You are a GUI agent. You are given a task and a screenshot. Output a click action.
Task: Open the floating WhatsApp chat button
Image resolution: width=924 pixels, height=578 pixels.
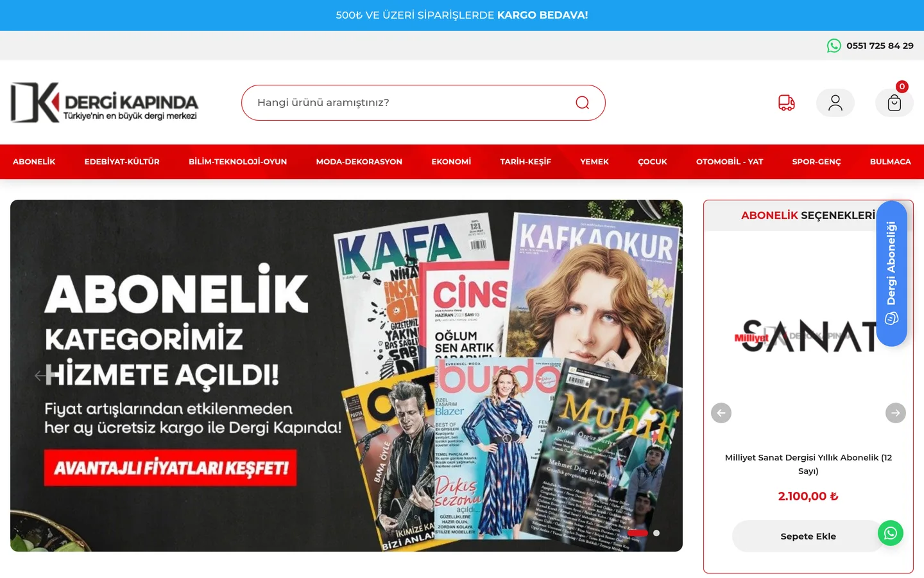pyautogui.click(x=891, y=533)
